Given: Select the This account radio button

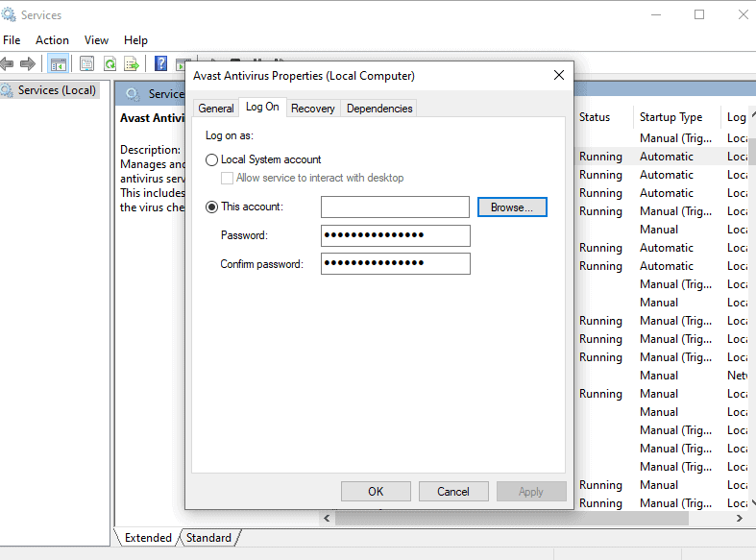Looking at the screenshot, I should click(211, 207).
